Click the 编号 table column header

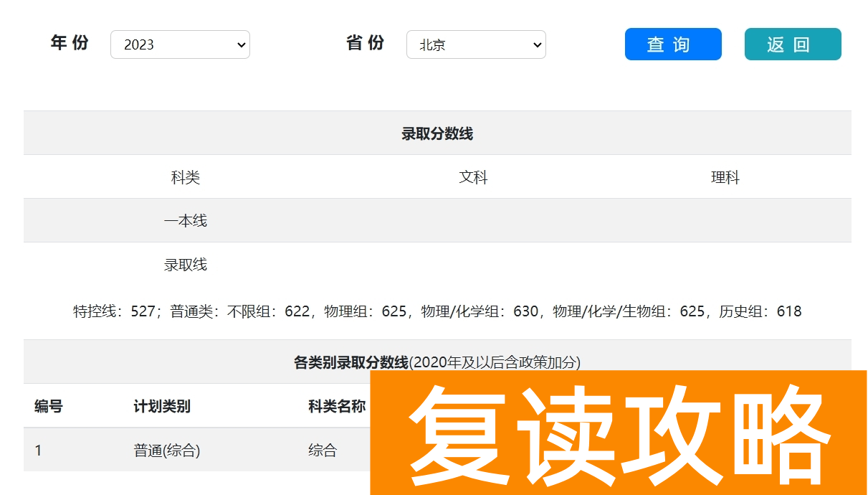[49, 405]
